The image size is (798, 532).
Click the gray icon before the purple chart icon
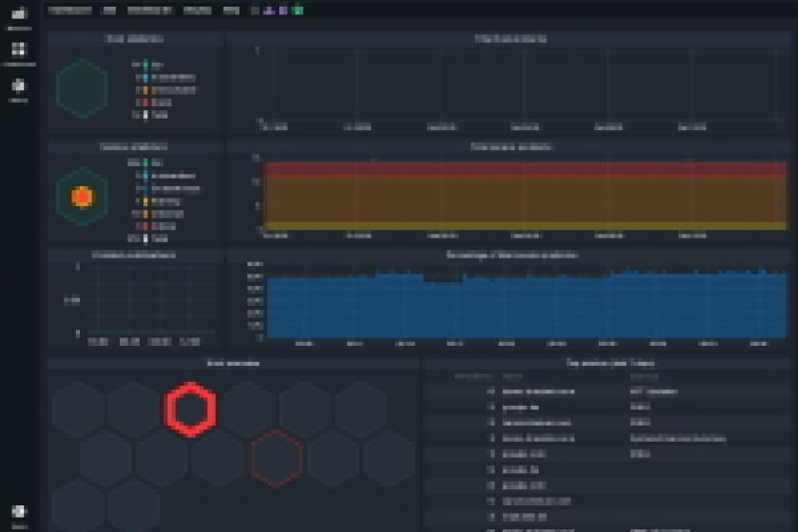pyautogui.click(x=255, y=10)
